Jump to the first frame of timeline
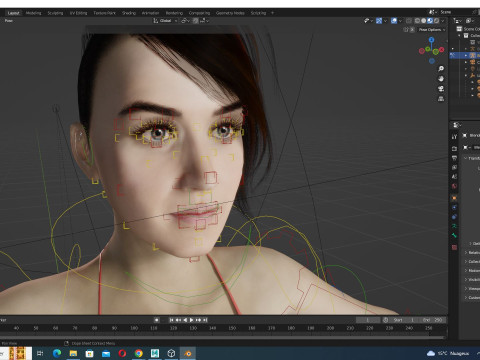The width and height of the screenshot is (480, 360). (171, 320)
